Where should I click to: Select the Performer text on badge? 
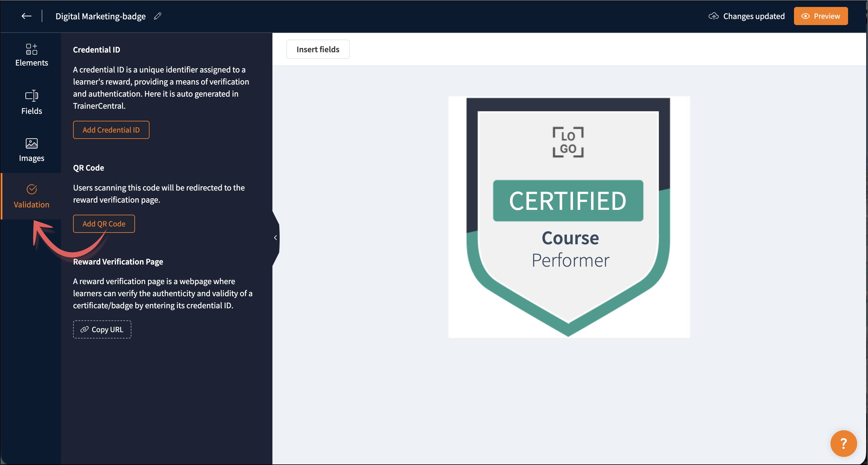pos(570,260)
